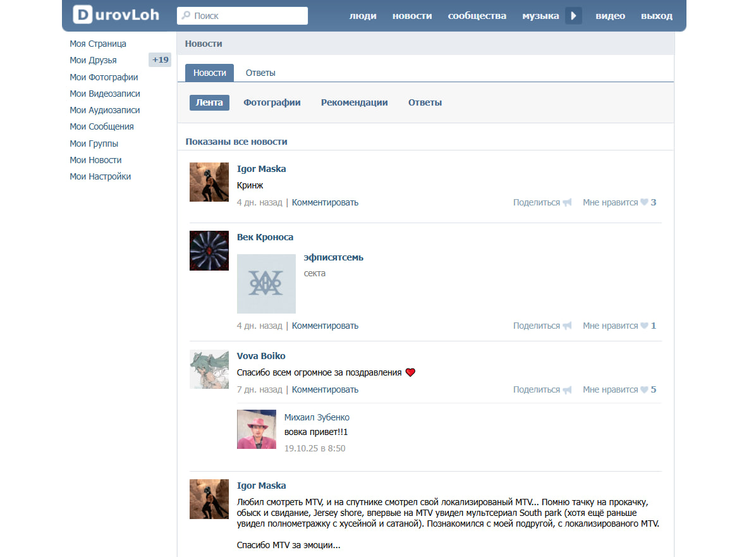This screenshot has width=756, height=557.
Task: Select the Фотографии feed filter
Action: coord(272,102)
